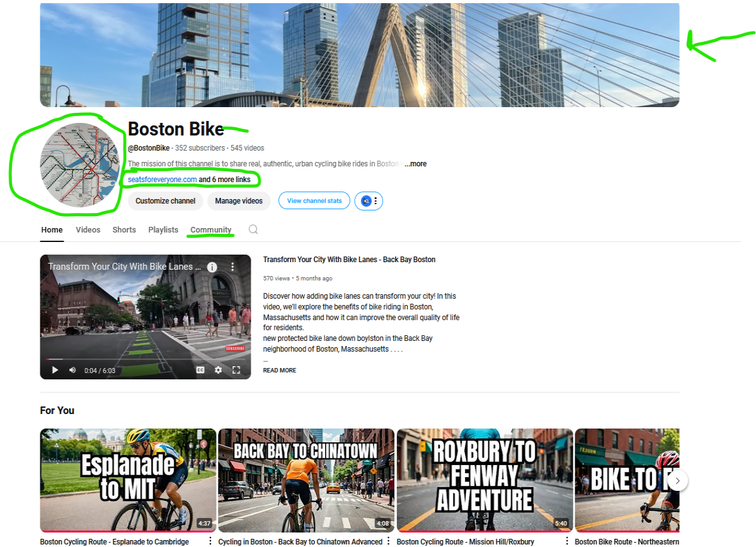
Task: Click the '545 videos' count text
Action: click(x=248, y=148)
